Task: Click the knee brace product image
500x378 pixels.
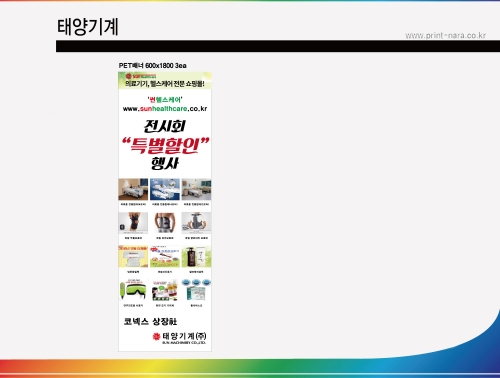Action: point(133,223)
